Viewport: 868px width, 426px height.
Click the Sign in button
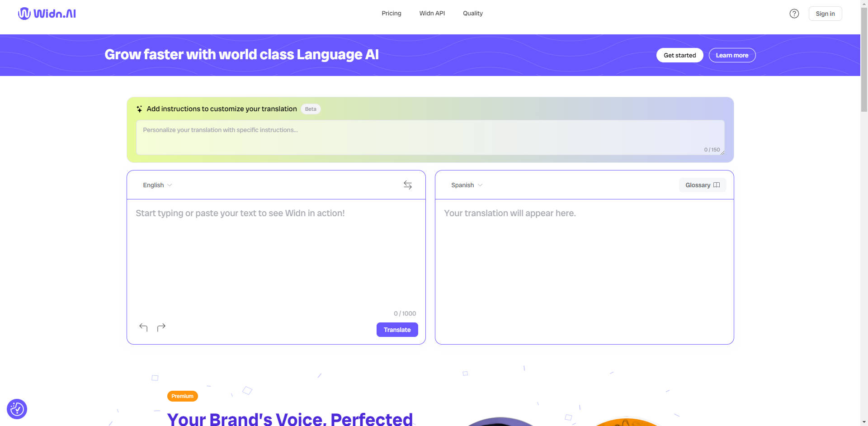click(825, 13)
